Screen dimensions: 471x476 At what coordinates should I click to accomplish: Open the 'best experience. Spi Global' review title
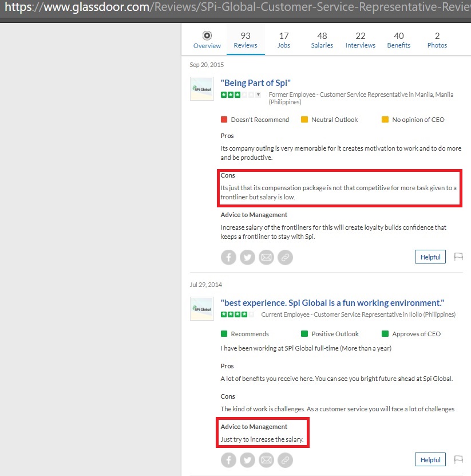coord(333,303)
